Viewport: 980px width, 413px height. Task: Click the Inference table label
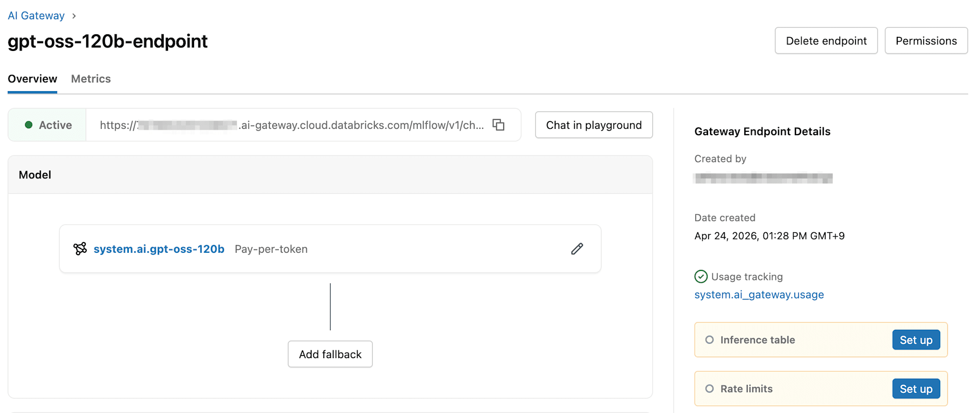click(758, 340)
